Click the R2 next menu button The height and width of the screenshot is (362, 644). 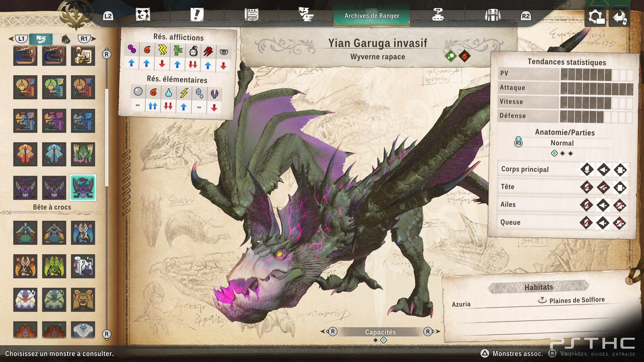526,16
